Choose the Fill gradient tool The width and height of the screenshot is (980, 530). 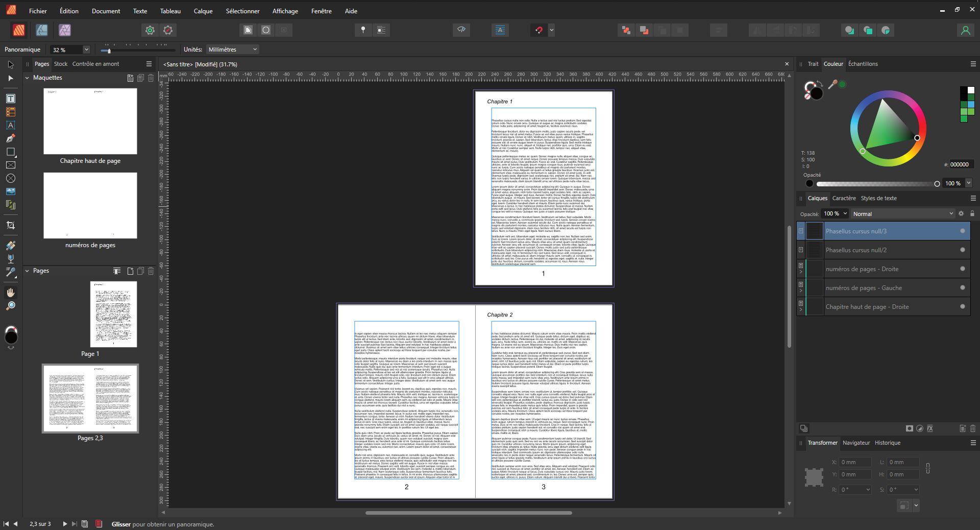tap(11, 246)
